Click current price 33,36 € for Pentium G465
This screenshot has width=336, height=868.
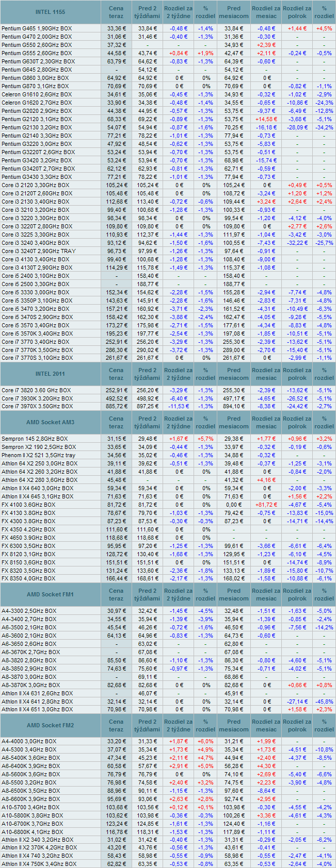coord(116,28)
